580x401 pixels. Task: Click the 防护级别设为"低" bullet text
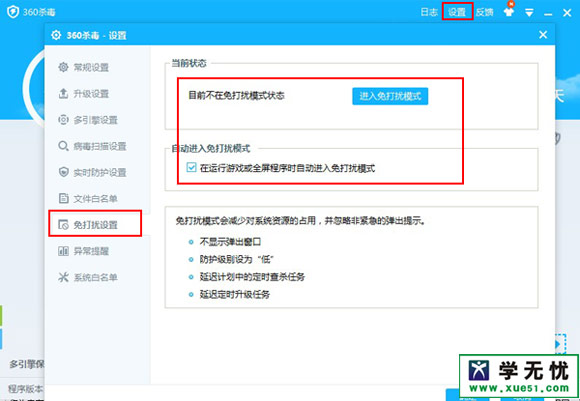tap(236, 259)
